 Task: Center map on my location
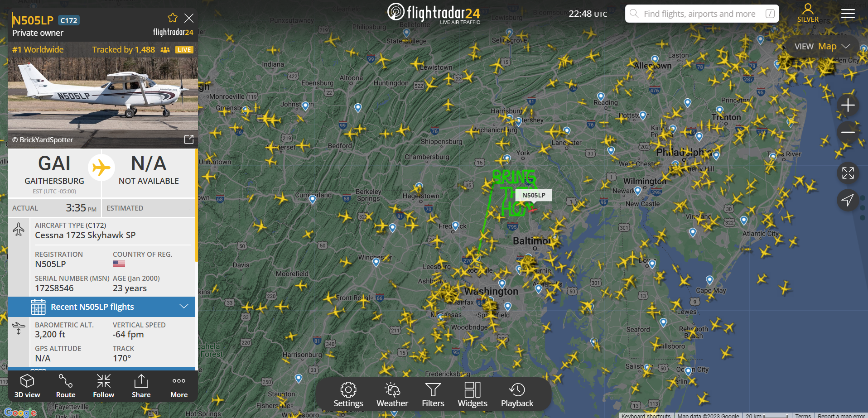coord(848,200)
